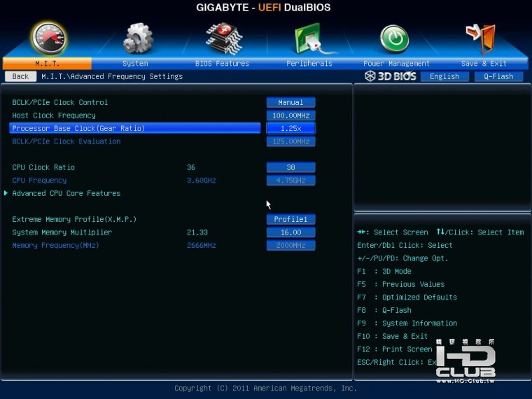532x399 pixels.
Task: Click the BCLK/PCIe Clock Evaluation label
Action: coord(66,141)
